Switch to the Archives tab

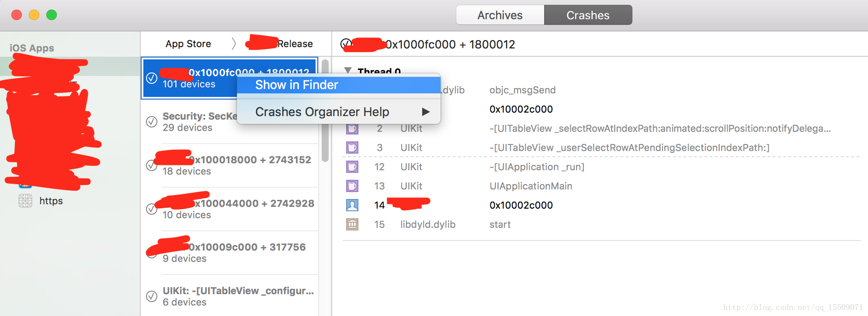coord(500,15)
